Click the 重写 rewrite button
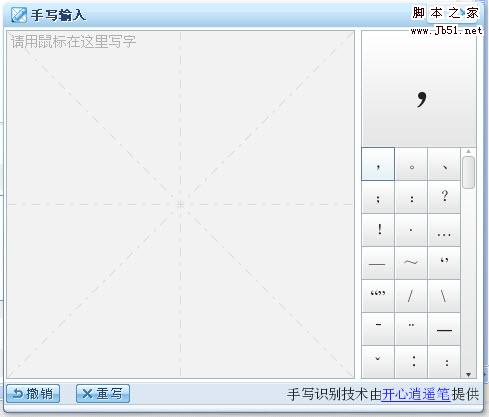This screenshot has width=489, height=417. tap(103, 394)
